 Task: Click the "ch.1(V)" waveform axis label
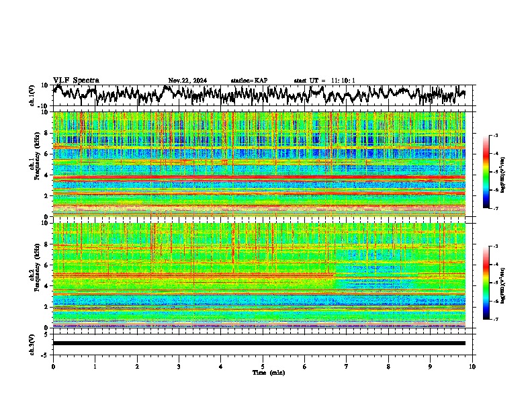(32, 95)
